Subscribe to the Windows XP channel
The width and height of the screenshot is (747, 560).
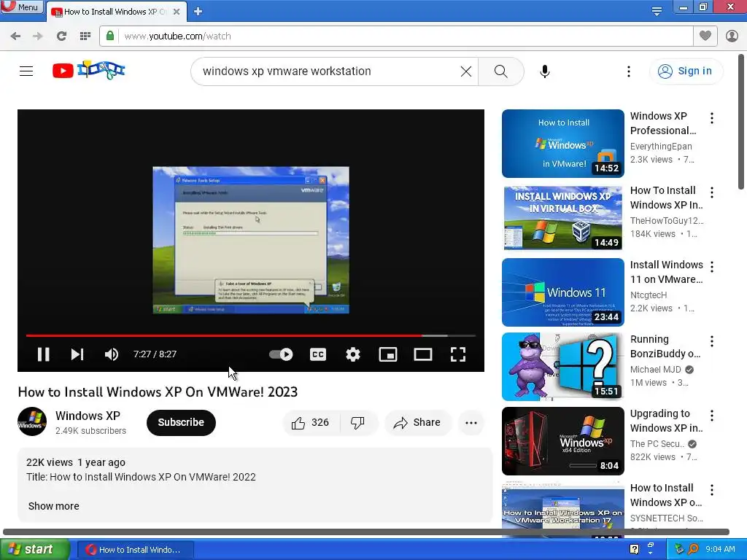pyautogui.click(x=181, y=422)
